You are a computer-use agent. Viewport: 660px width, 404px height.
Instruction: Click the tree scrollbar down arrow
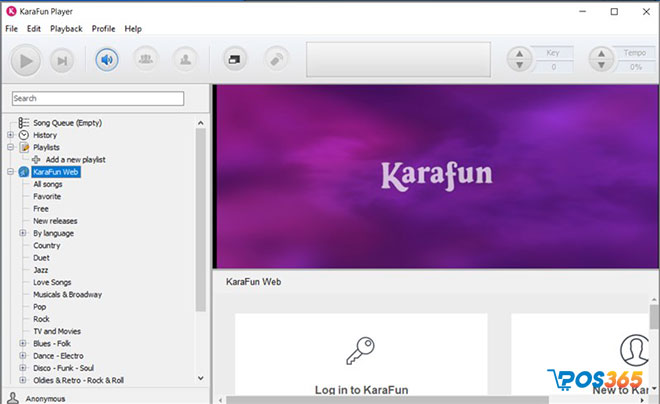tap(201, 378)
